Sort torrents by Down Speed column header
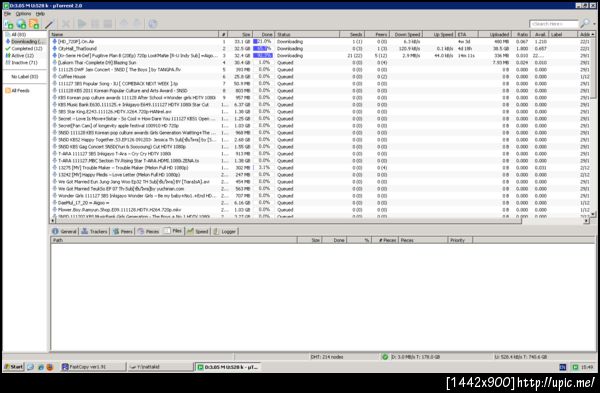Screen dimensions: 600x393 (406, 34)
